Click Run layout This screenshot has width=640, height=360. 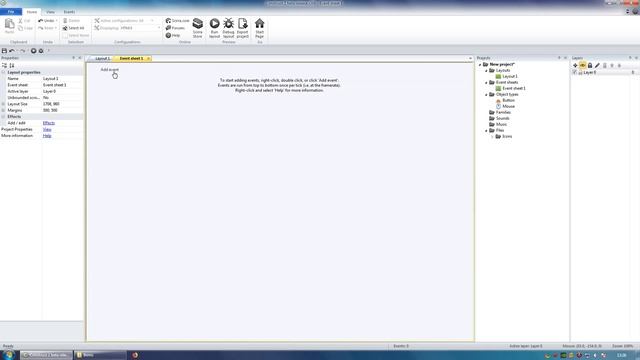pos(214,28)
